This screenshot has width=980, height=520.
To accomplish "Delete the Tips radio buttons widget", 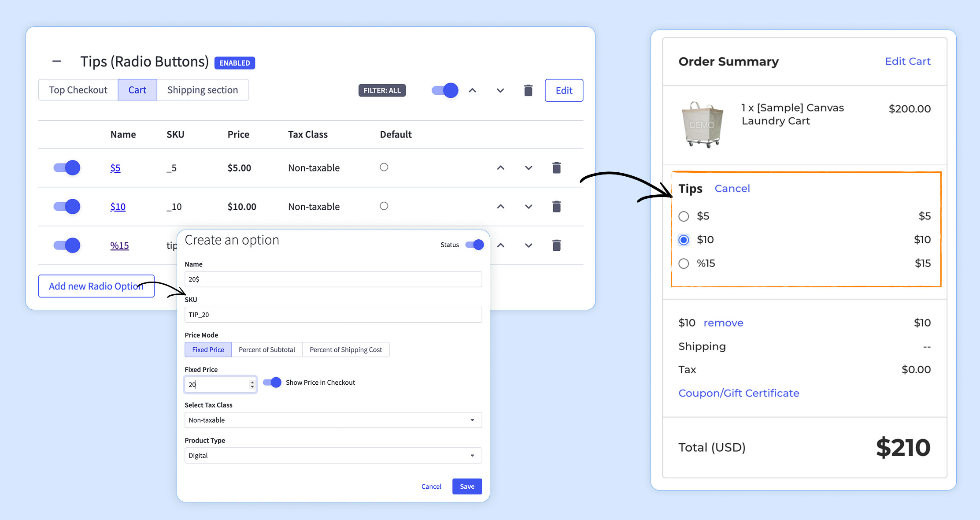I will click(528, 90).
